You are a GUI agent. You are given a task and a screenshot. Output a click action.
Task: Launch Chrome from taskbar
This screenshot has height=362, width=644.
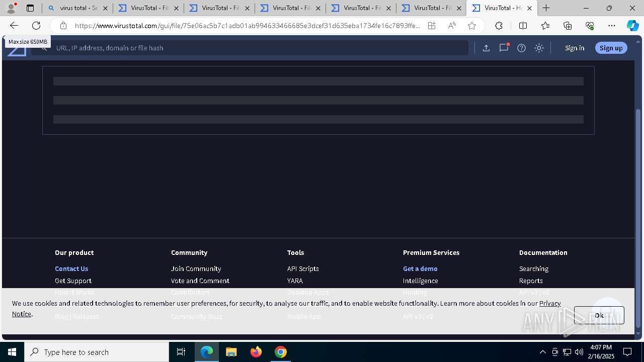point(281,352)
